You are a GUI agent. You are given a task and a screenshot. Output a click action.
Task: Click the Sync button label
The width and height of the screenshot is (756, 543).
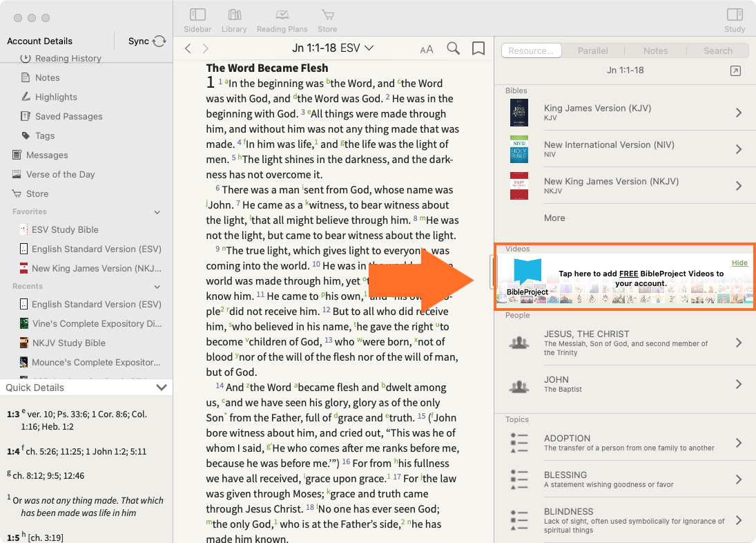pos(138,41)
